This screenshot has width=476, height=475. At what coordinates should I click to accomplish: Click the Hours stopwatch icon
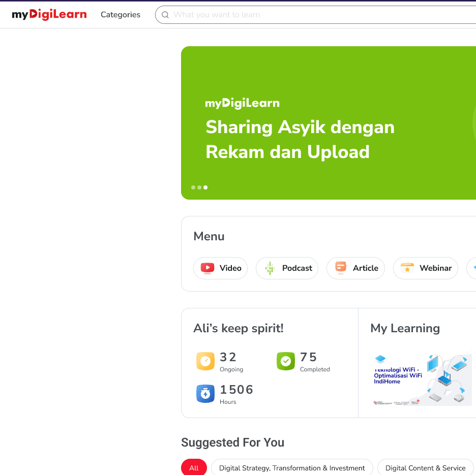[x=205, y=394]
